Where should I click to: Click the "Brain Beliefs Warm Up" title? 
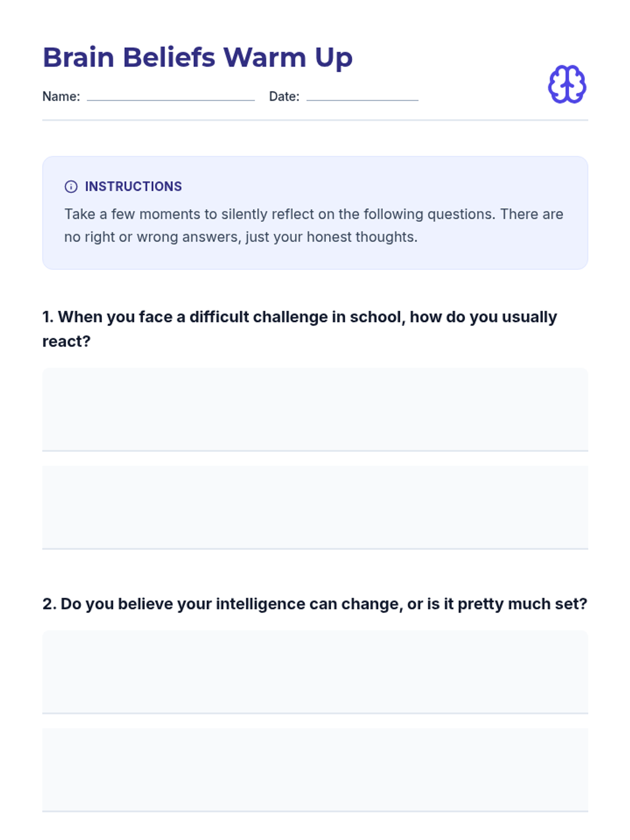click(x=197, y=57)
